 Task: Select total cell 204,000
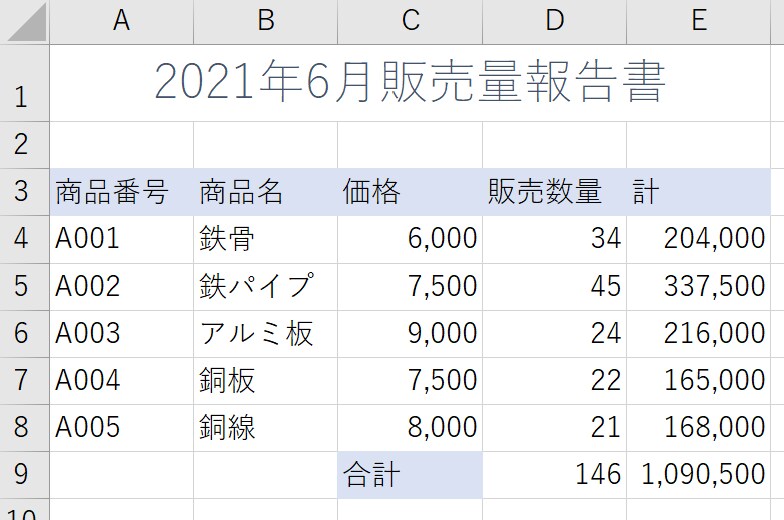(x=698, y=240)
